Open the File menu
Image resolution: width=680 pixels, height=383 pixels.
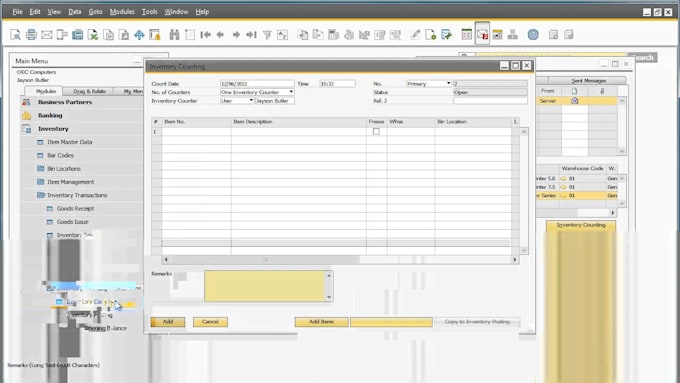(x=17, y=12)
